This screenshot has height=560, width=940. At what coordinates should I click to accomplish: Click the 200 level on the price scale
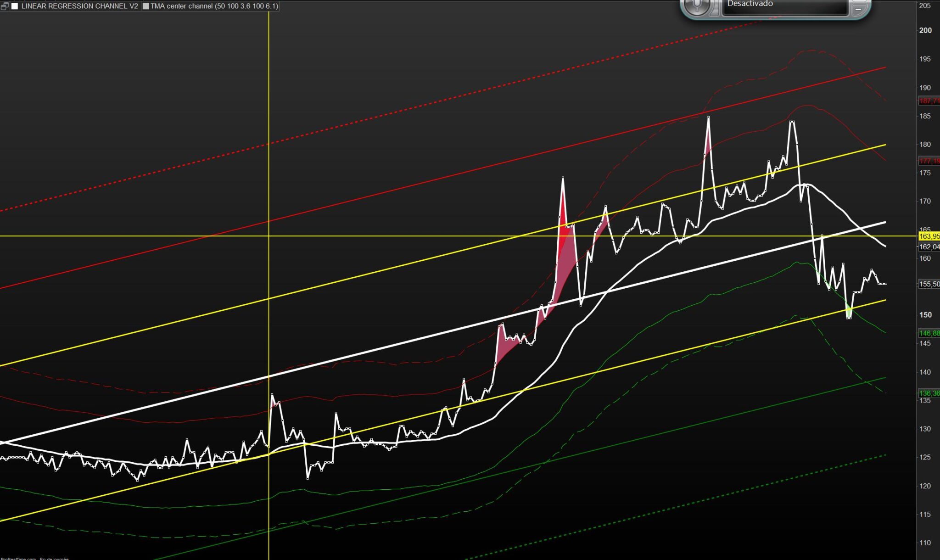[x=925, y=30]
